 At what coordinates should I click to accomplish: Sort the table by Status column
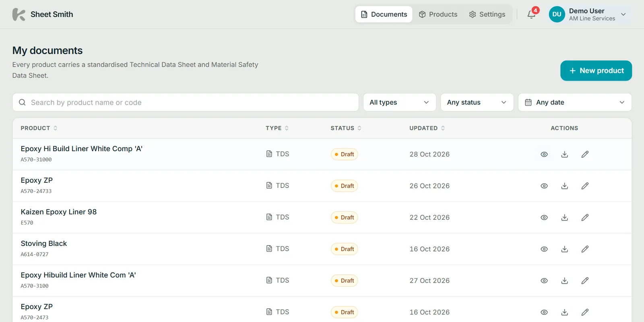point(346,128)
